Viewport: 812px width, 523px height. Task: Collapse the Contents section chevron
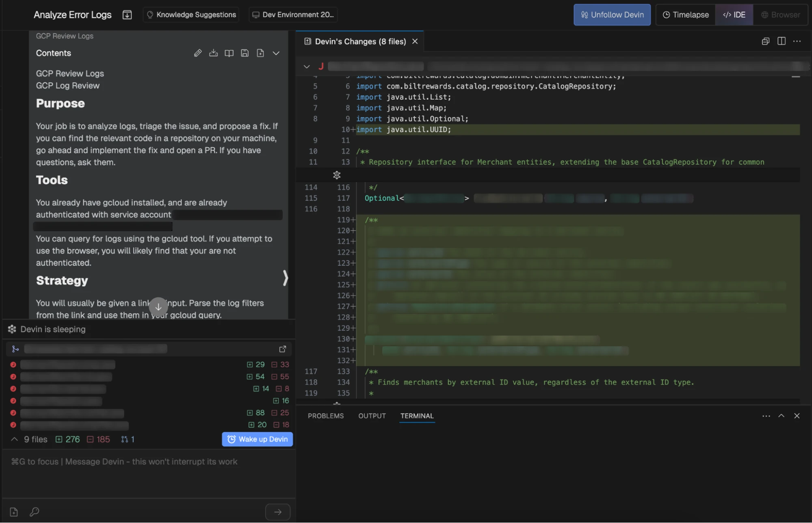276,53
